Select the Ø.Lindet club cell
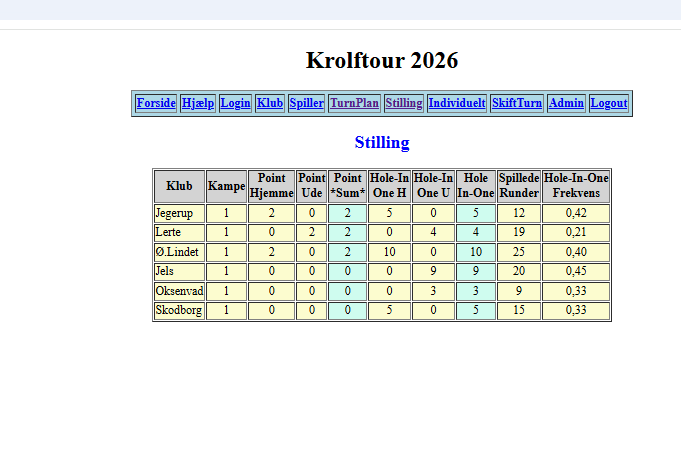This screenshot has width=681, height=462. [179, 252]
